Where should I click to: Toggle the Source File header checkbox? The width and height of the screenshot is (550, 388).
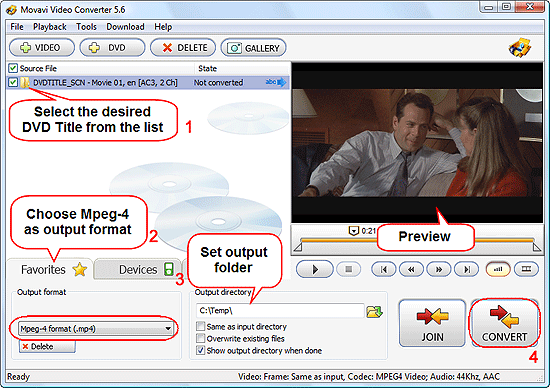13,68
